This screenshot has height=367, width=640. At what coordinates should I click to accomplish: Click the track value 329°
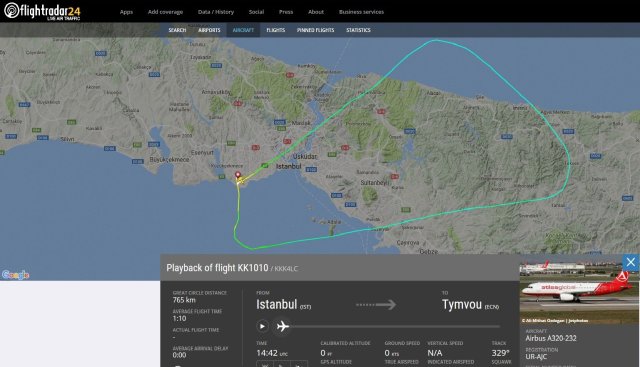coord(500,353)
